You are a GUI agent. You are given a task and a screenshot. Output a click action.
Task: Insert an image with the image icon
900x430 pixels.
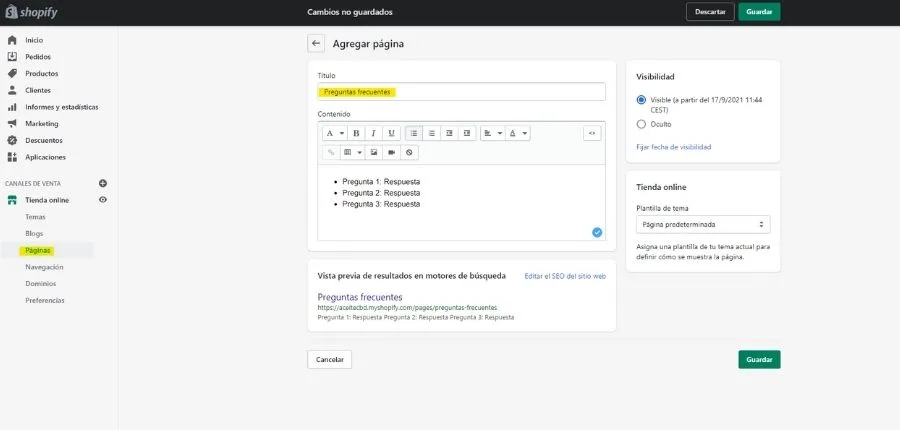(x=374, y=153)
